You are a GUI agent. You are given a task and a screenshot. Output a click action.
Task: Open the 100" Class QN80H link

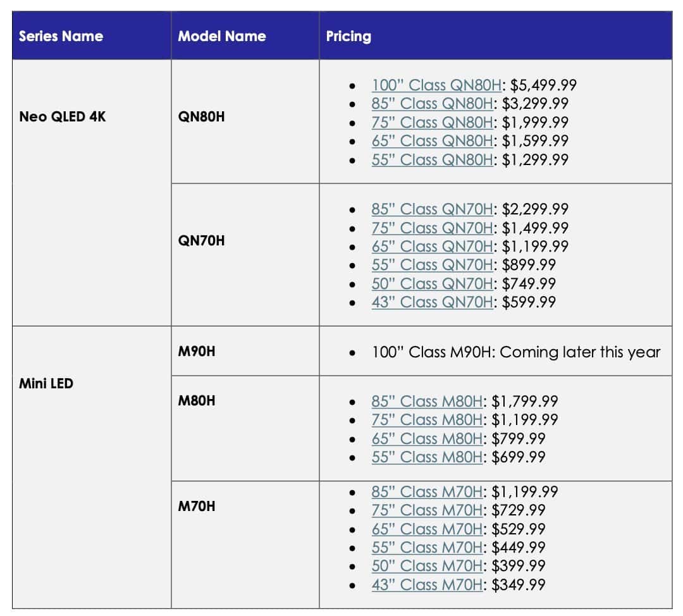[436, 85]
